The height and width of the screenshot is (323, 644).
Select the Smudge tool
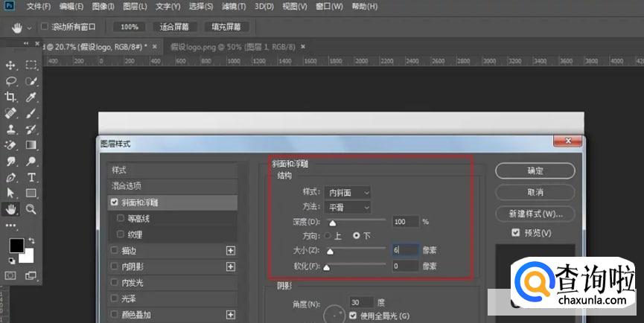pos(10,161)
